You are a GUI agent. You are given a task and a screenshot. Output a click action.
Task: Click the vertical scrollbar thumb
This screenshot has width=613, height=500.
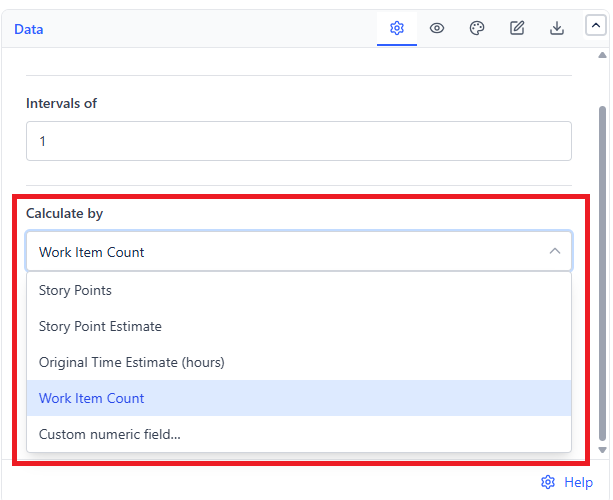point(602,273)
